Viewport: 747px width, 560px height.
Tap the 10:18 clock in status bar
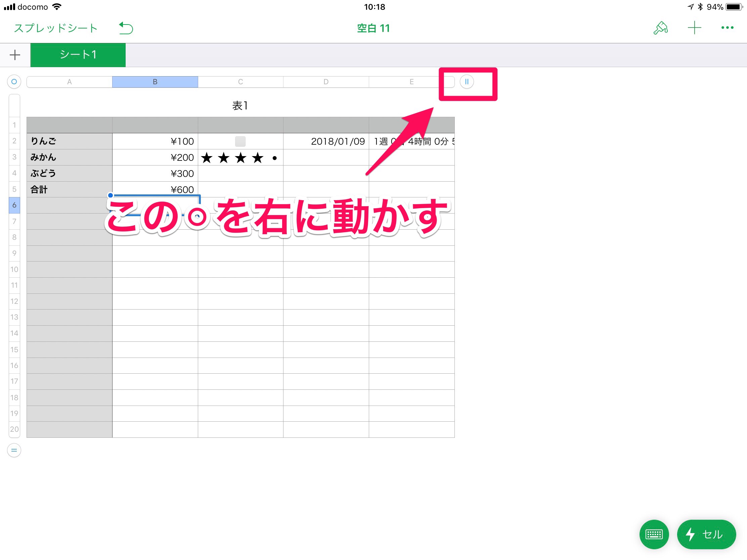(x=374, y=7)
